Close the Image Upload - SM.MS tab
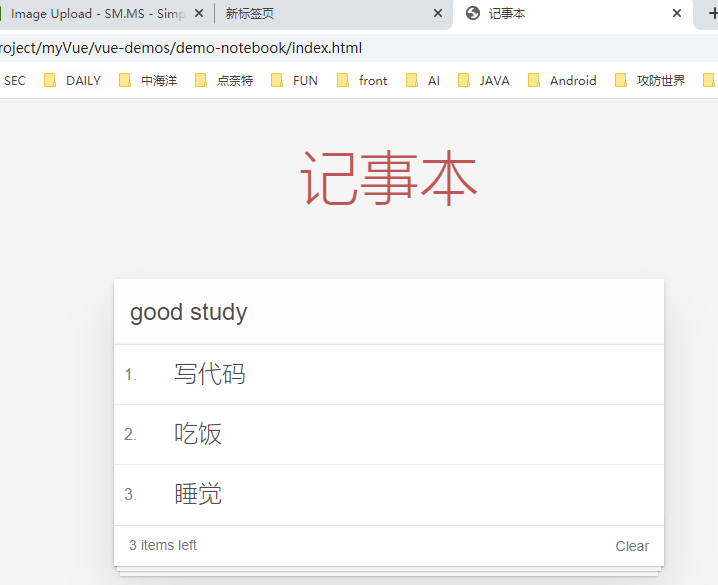This screenshot has width=718, height=585. [199, 14]
